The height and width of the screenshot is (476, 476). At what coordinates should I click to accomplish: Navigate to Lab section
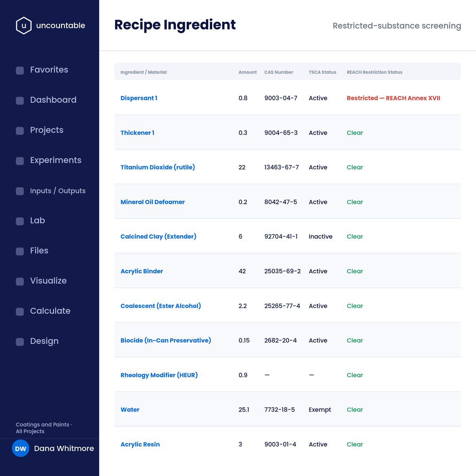point(38,221)
